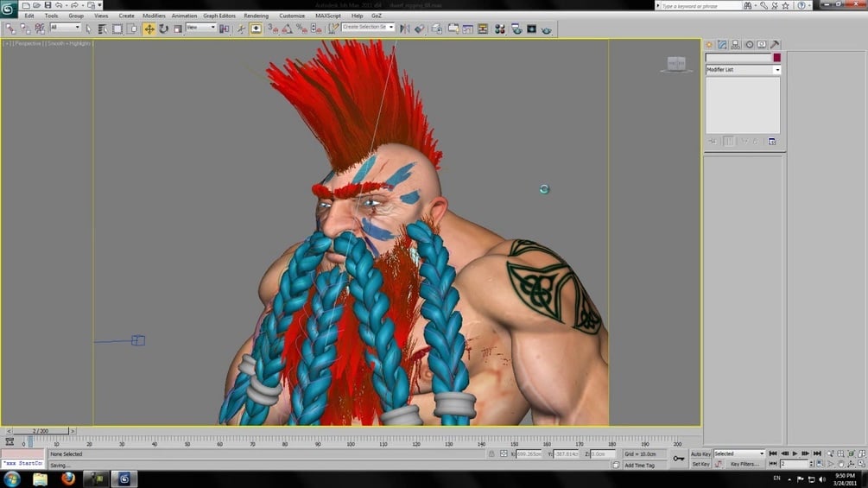Activate the Select and Rotate tool
The height and width of the screenshot is (488, 868).
point(164,29)
